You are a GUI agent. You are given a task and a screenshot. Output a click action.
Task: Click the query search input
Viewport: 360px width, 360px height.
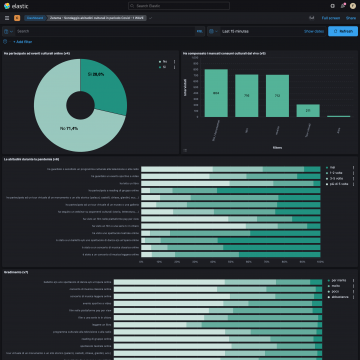[x=105, y=31]
